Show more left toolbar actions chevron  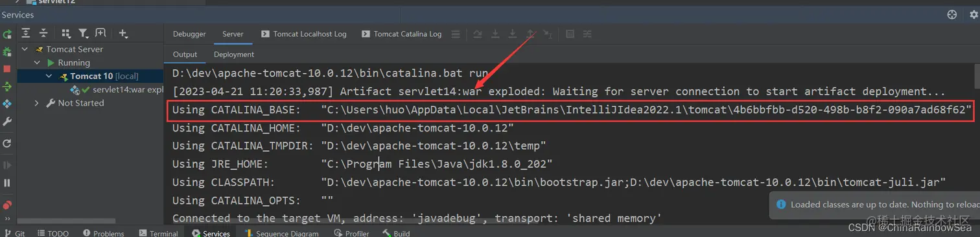click(x=7, y=220)
